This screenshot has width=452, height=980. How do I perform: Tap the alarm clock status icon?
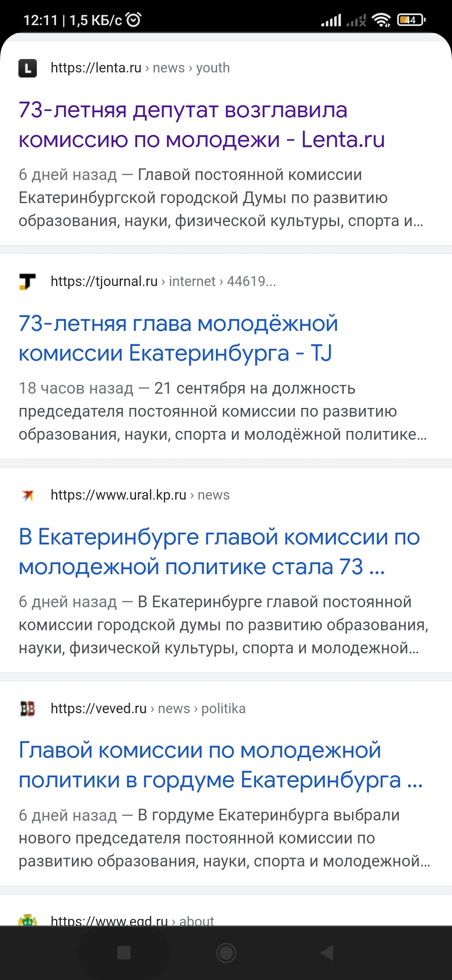(x=134, y=20)
